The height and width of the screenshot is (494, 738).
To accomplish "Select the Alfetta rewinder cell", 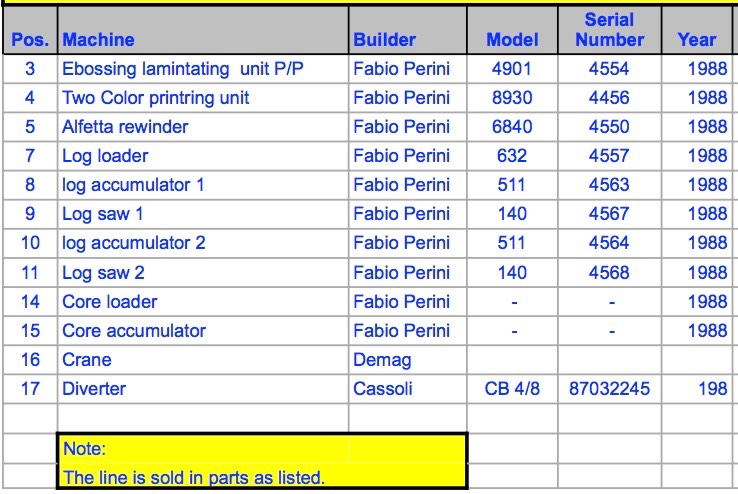I will click(203, 127).
